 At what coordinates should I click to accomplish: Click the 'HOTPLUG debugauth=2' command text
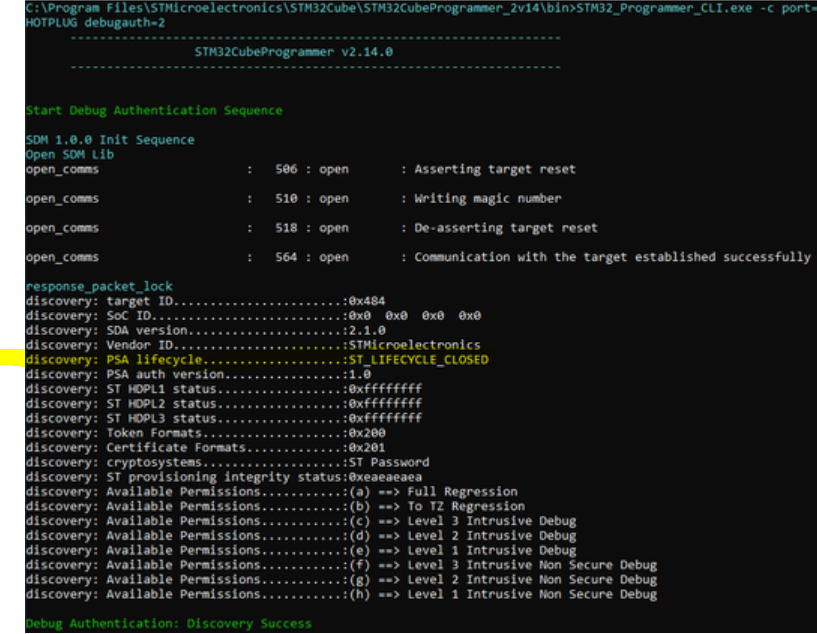[x=95, y=23]
